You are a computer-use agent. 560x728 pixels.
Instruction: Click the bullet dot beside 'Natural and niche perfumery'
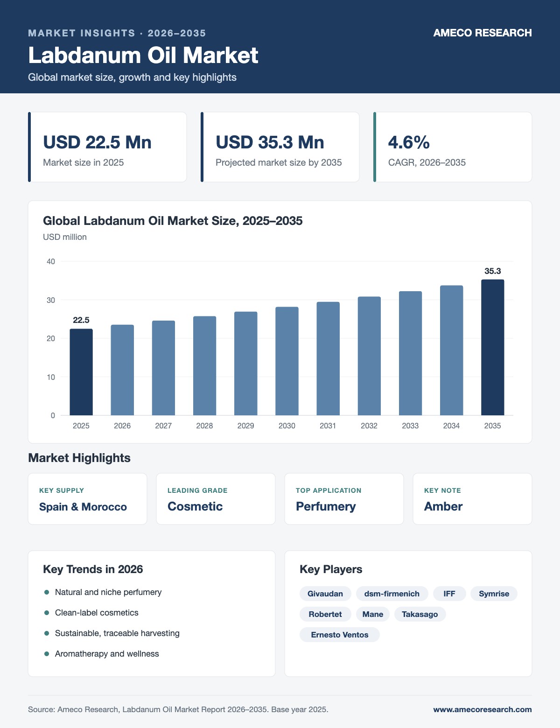[x=47, y=592]
